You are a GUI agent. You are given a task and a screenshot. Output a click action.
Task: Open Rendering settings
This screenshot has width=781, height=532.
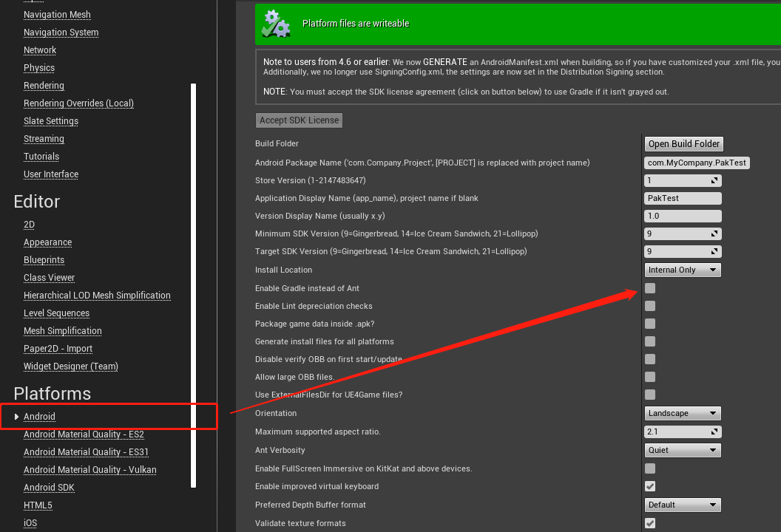44,86
